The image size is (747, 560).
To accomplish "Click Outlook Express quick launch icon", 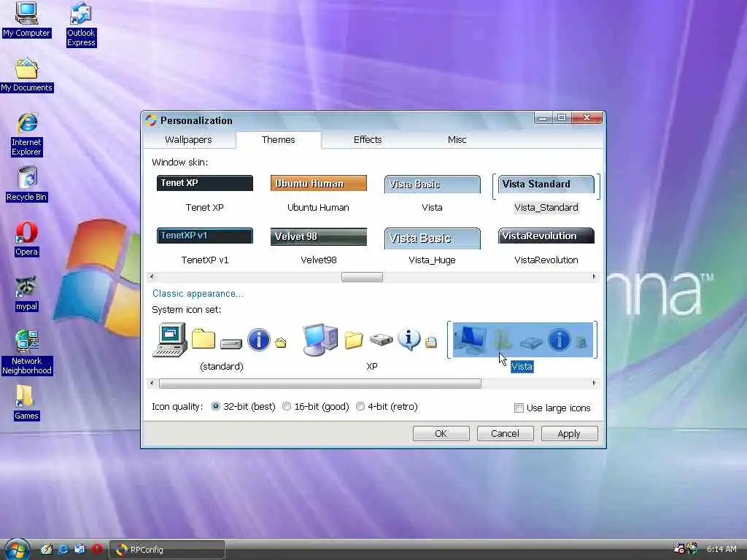I will (80, 549).
